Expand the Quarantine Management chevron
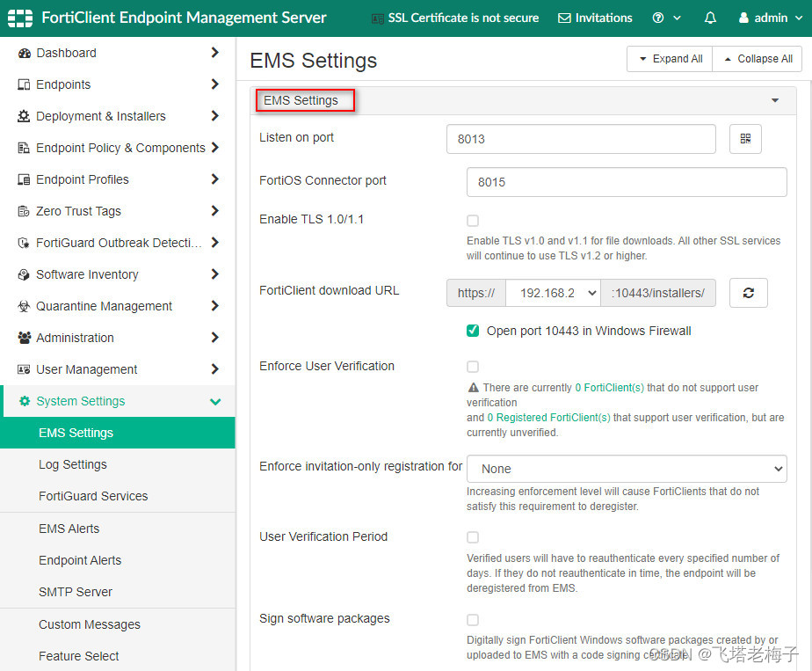The height and width of the screenshot is (671, 812). [215, 306]
